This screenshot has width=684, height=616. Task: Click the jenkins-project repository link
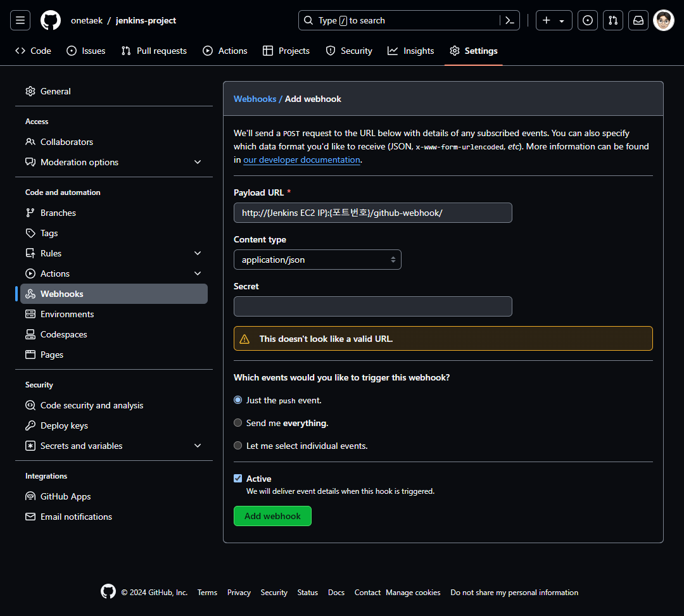[146, 20]
